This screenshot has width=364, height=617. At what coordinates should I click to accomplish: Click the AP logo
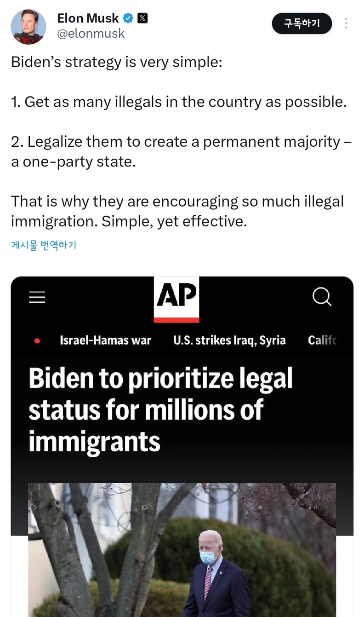(x=176, y=299)
